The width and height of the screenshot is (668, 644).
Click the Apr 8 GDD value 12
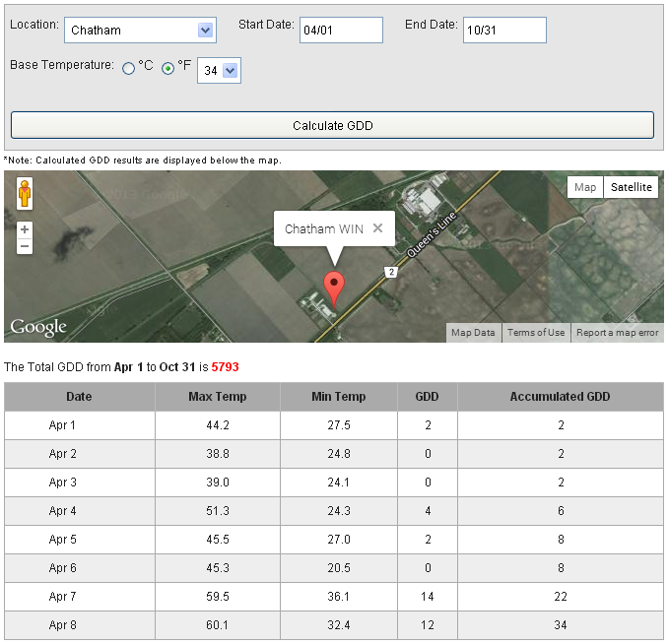428,625
